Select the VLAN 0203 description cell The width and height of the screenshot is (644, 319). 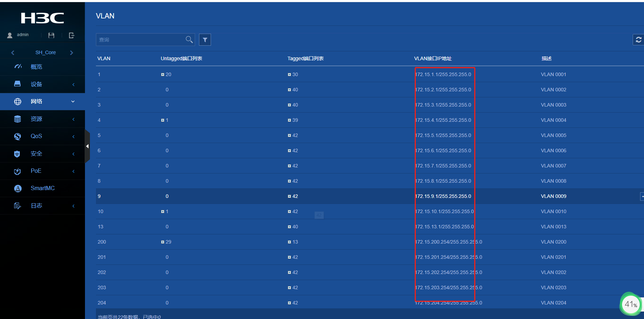pyautogui.click(x=554, y=288)
